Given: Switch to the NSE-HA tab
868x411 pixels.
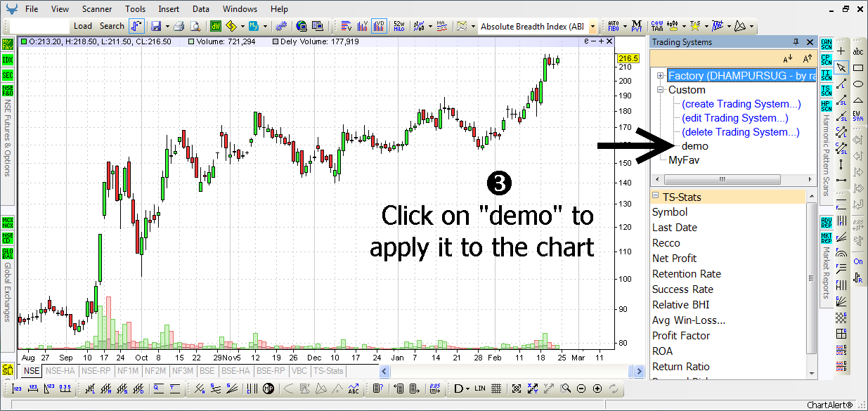Looking at the screenshot, I should pyautogui.click(x=61, y=371).
